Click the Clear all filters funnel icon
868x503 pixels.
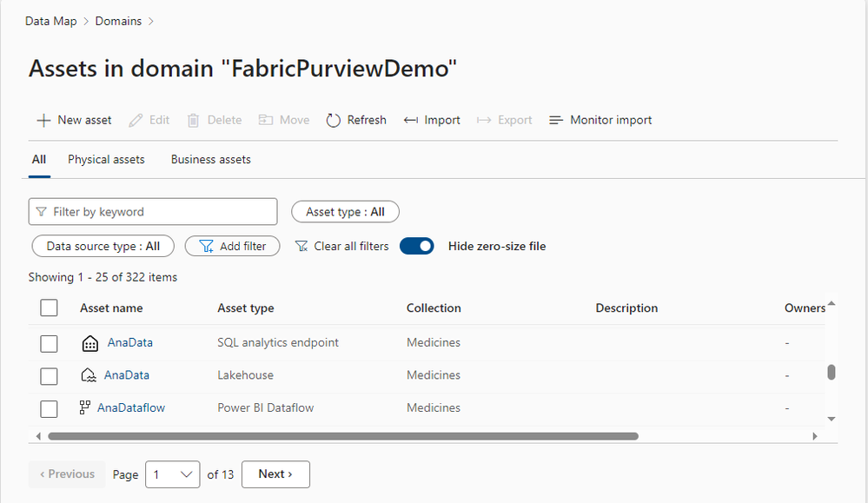click(301, 246)
